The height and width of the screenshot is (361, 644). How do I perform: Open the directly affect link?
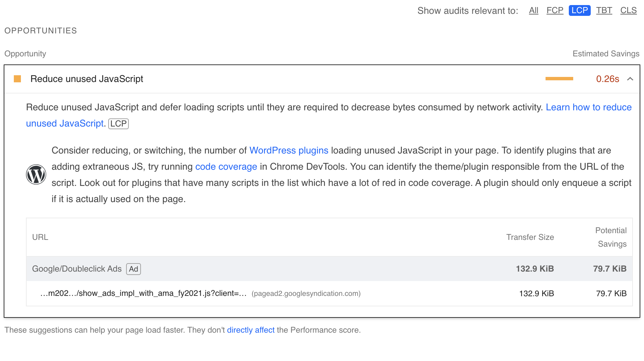251,330
